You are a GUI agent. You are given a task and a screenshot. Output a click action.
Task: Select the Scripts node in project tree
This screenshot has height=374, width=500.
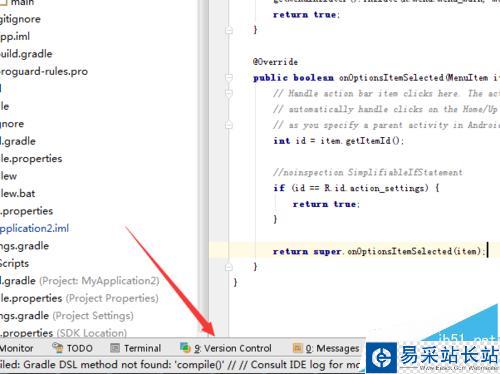pyautogui.click(x=14, y=263)
